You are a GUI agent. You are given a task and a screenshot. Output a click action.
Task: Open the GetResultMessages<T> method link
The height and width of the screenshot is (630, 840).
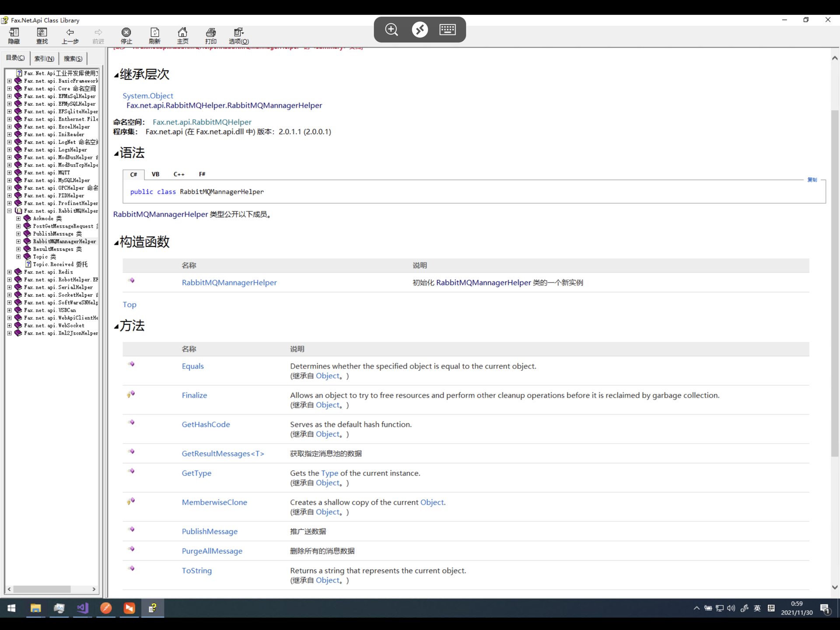(x=223, y=454)
